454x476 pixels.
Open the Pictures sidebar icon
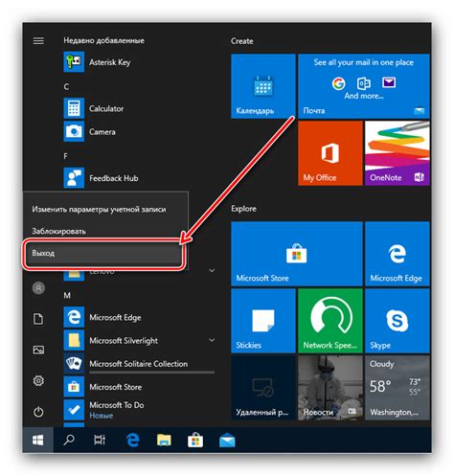(38, 350)
